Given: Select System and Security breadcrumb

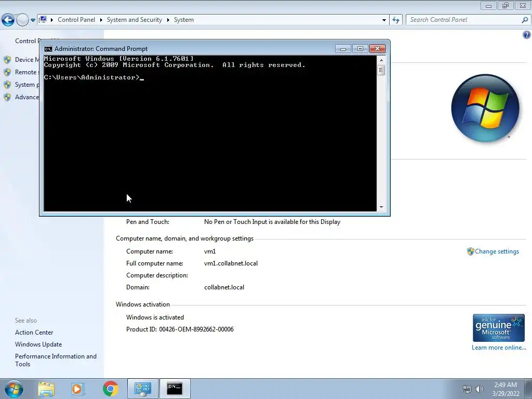Looking at the screenshot, I should 135,20.
